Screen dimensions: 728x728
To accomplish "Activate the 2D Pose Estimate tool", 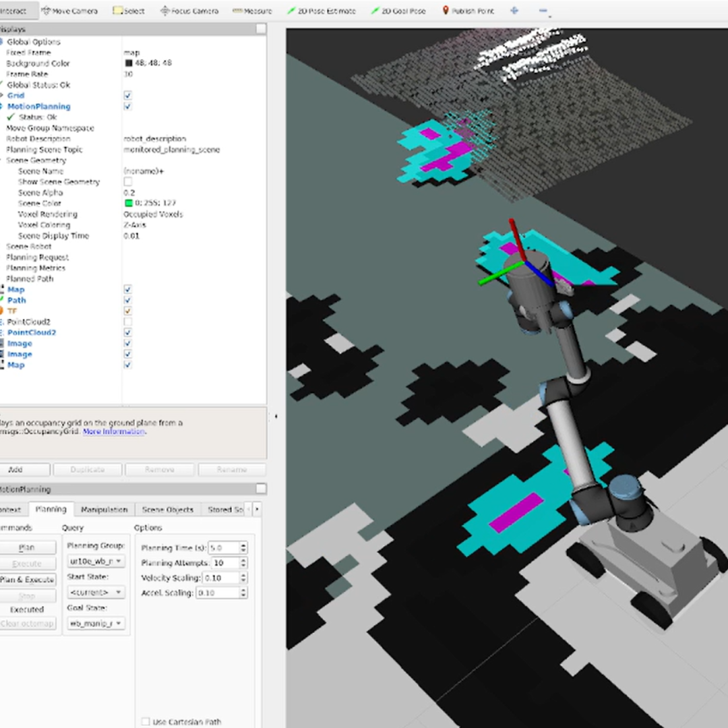I will coord(321,11).
